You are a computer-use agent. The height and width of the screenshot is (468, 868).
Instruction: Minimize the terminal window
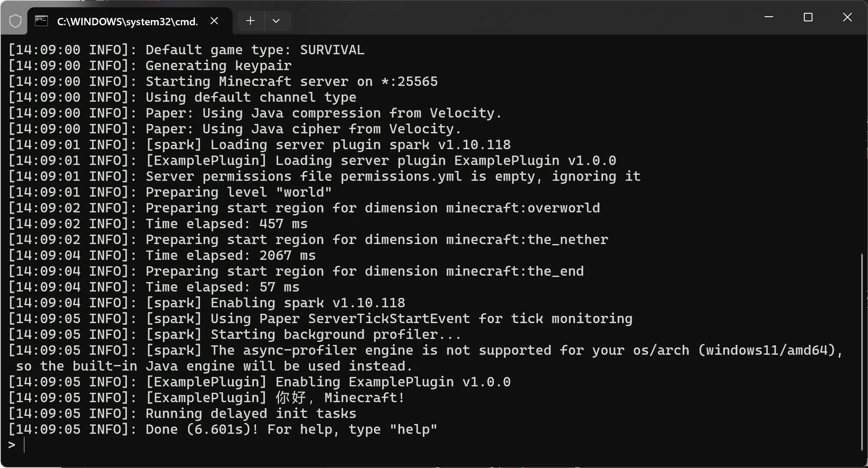[x=769, y=17]
